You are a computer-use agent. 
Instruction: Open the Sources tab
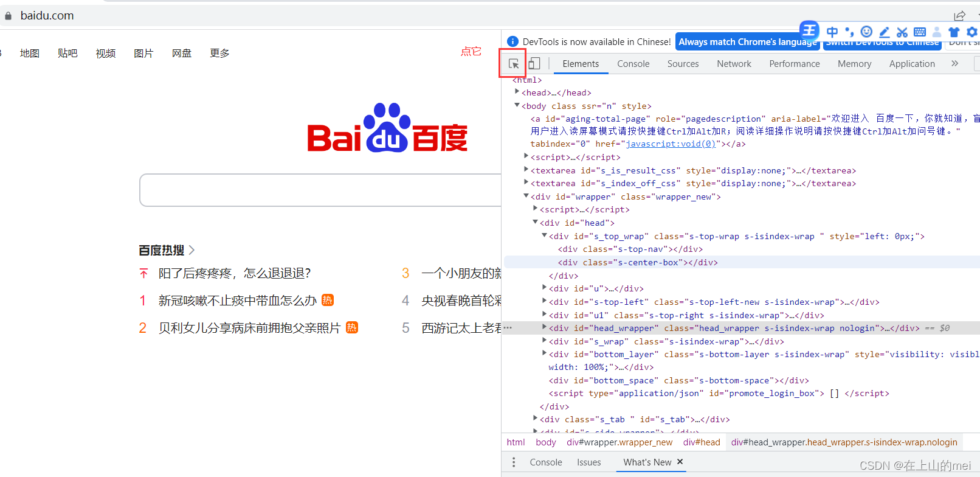683,63
